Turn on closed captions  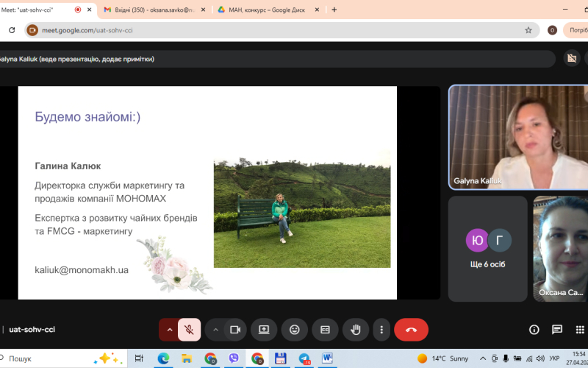pos(325,330)
